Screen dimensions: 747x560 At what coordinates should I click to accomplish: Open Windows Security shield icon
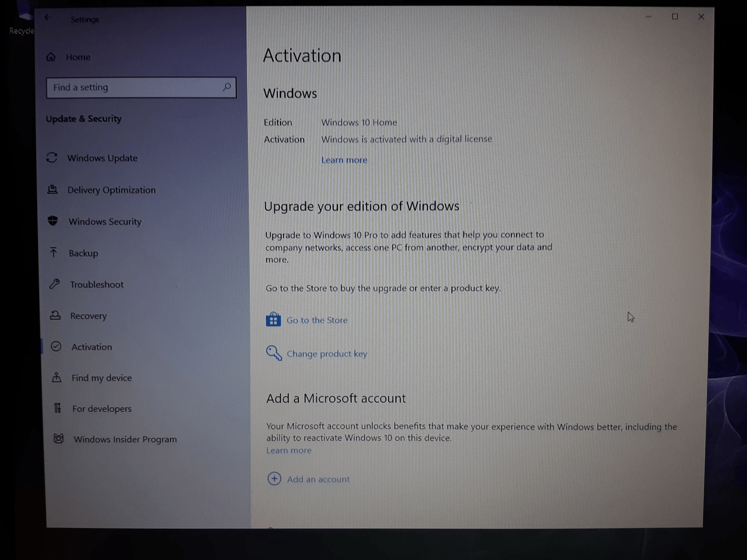[x=53, y=221]
